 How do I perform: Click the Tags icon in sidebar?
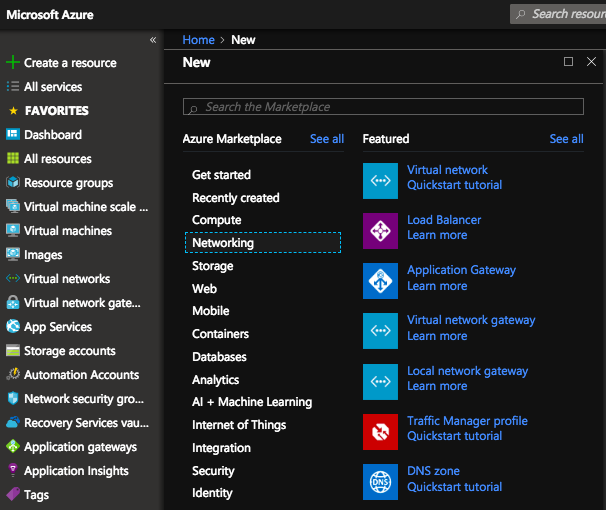tap(13, 494)
